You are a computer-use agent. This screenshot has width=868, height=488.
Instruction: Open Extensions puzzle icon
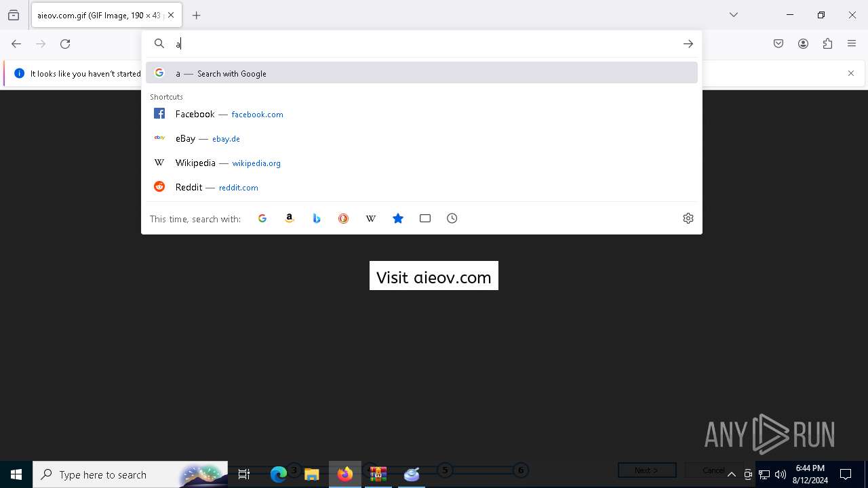coord(827,44)
